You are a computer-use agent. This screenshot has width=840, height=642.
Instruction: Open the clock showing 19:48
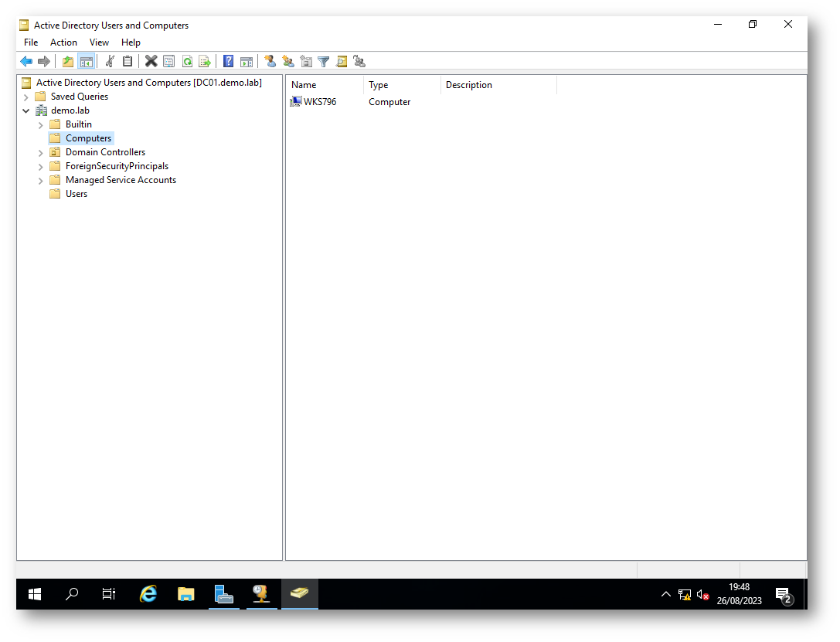(x=740, y=594)
